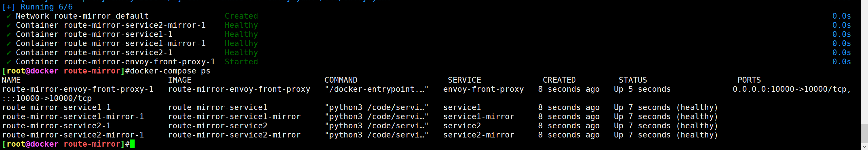
Task: Click the docker-compose ps command text
Action: coord(170,71)
